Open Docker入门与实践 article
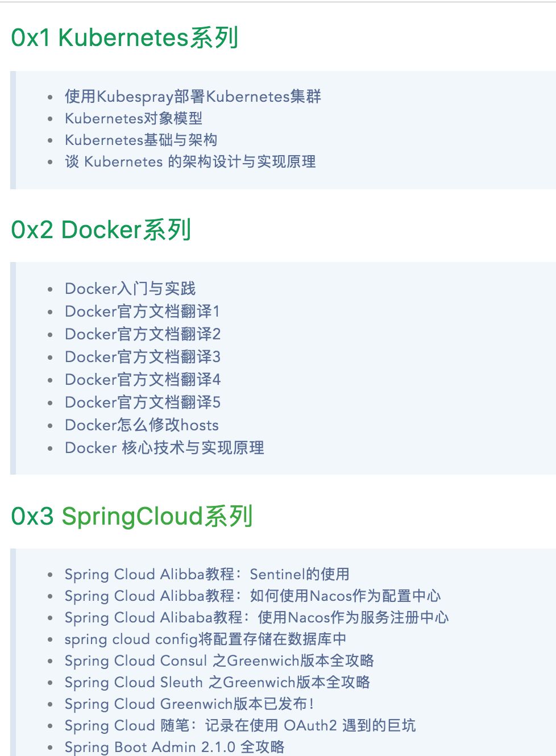 click(130, 289)
